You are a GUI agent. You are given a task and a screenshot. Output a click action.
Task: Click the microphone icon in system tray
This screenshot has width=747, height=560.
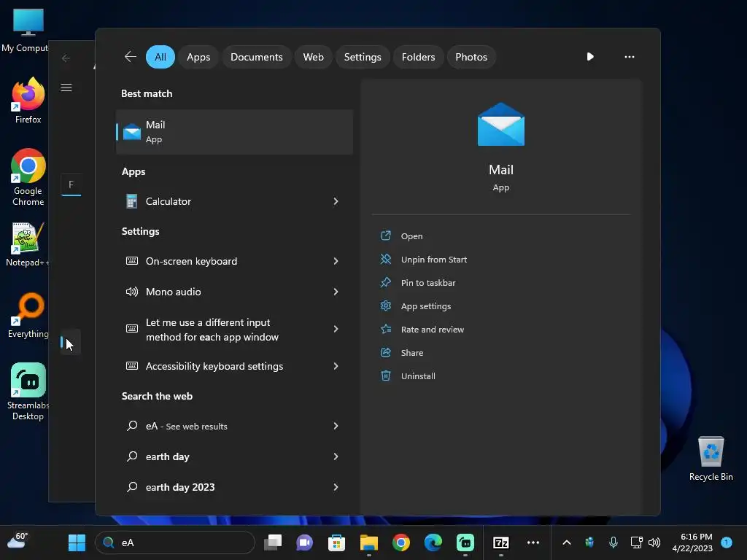(613, 542)
